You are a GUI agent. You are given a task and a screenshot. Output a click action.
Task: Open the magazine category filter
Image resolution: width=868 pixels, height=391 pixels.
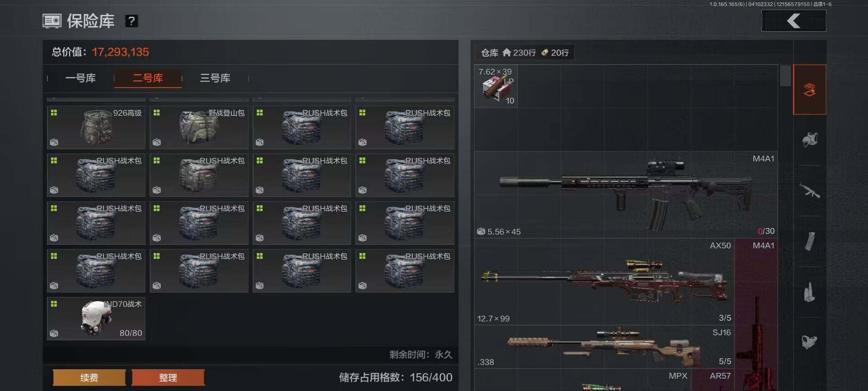coord(809,241)
